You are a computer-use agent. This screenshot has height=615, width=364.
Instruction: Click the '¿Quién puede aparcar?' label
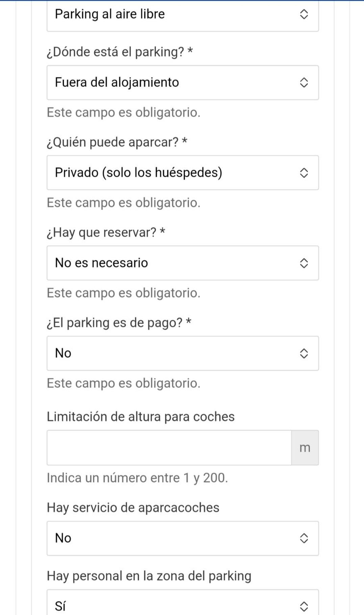click(x=117, y=142)
